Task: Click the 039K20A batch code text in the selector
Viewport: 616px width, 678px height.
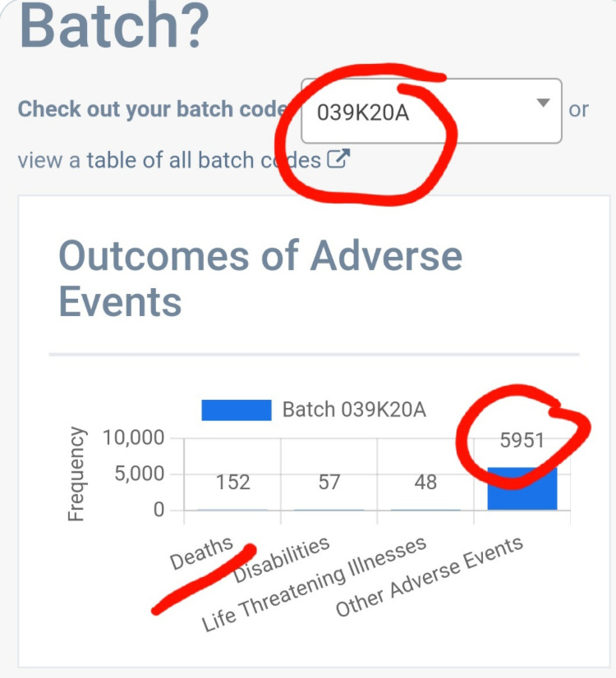Action: point(363,112)
